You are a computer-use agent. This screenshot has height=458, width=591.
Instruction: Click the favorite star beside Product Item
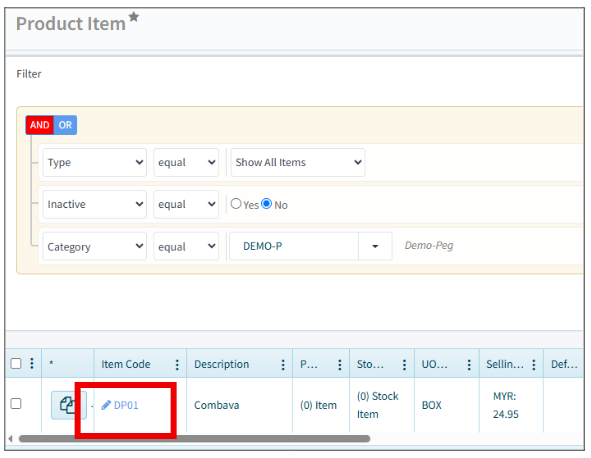pyautogui.click(x=133, y=17)
